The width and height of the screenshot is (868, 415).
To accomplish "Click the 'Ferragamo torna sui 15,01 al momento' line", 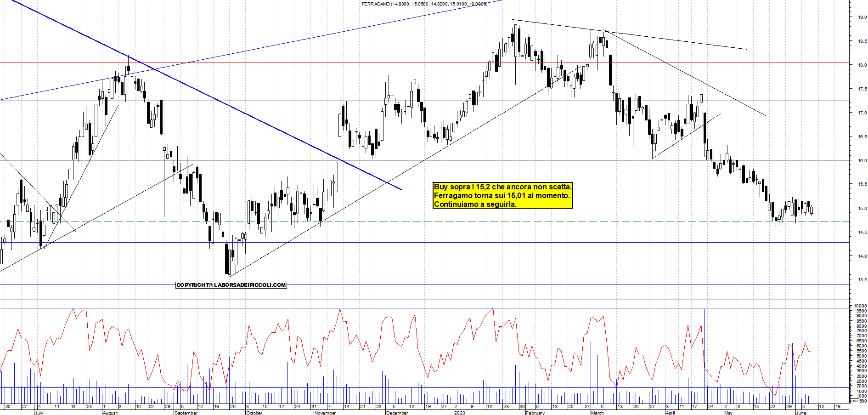I will (502, 195).
